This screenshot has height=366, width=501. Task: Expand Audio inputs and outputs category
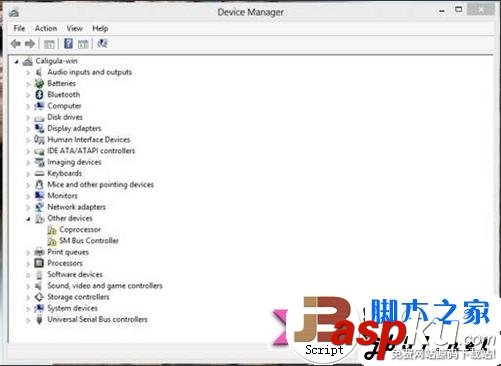point(28,73)
